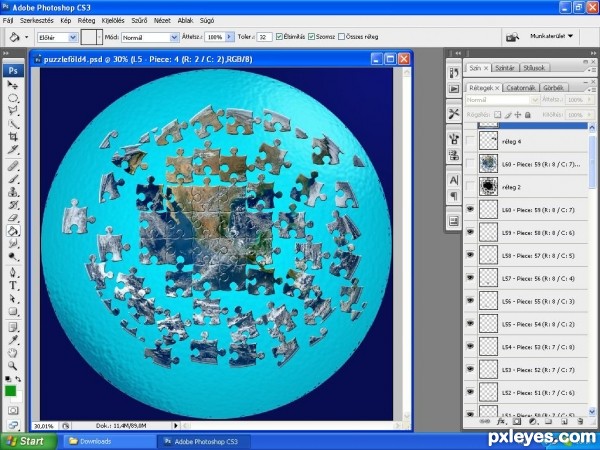Select the History Brush tool
600x450 pixels.
(x=13, y=205)
